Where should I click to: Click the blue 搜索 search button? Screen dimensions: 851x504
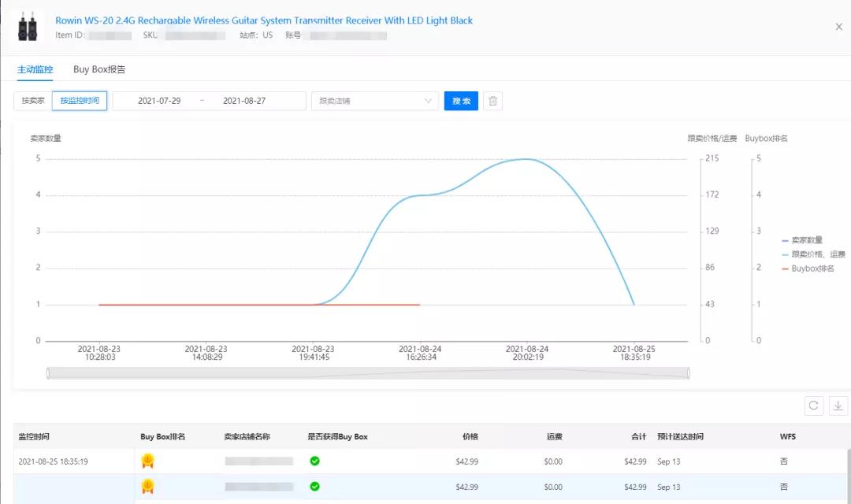(x=461, y=101)
